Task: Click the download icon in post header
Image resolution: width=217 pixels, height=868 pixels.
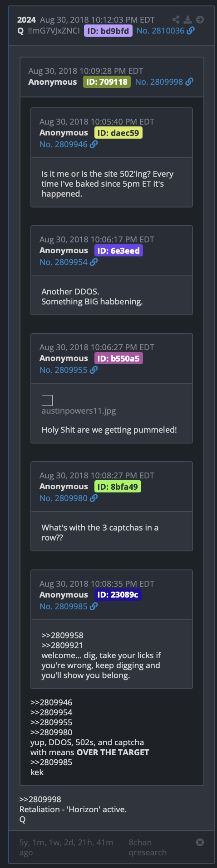Action: pyautogui.click(x=187, y=19)
